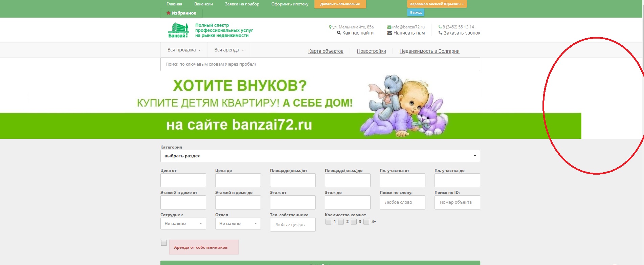Screen dimensions: 644x265
Task: Open the Новостройки link
Action: [371, 51]
